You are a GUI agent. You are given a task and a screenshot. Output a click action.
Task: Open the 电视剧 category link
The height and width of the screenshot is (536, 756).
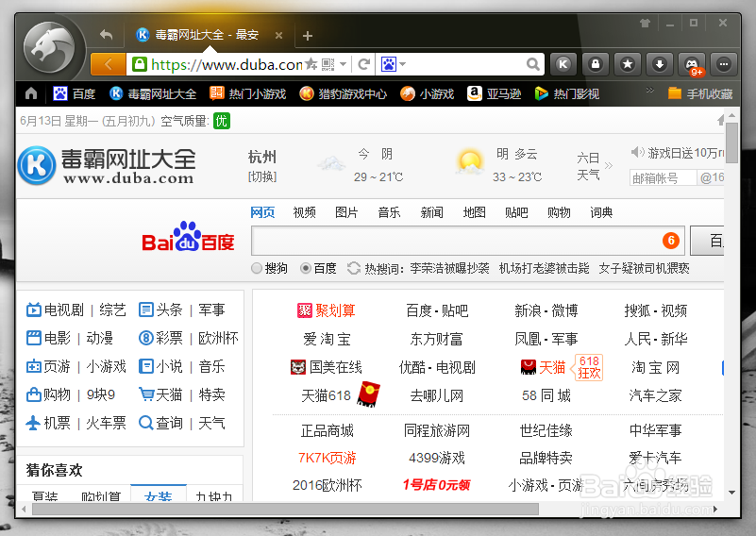[x=63, y=310]
